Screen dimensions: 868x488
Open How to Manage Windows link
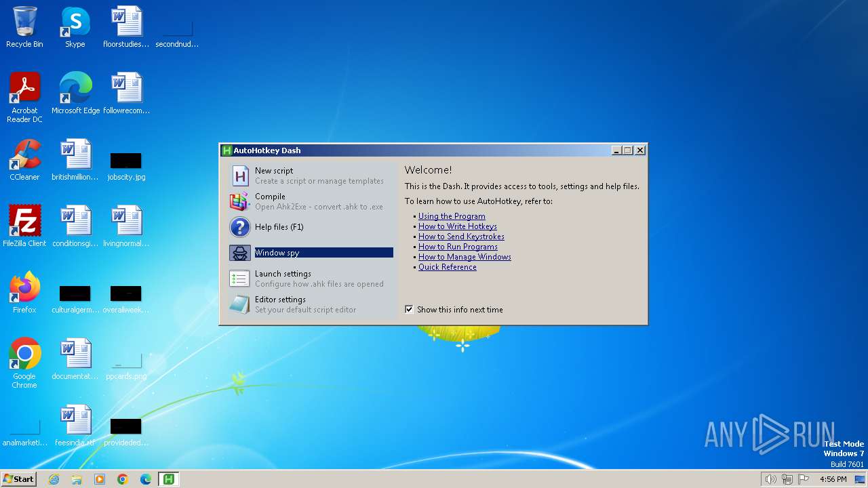465,257
